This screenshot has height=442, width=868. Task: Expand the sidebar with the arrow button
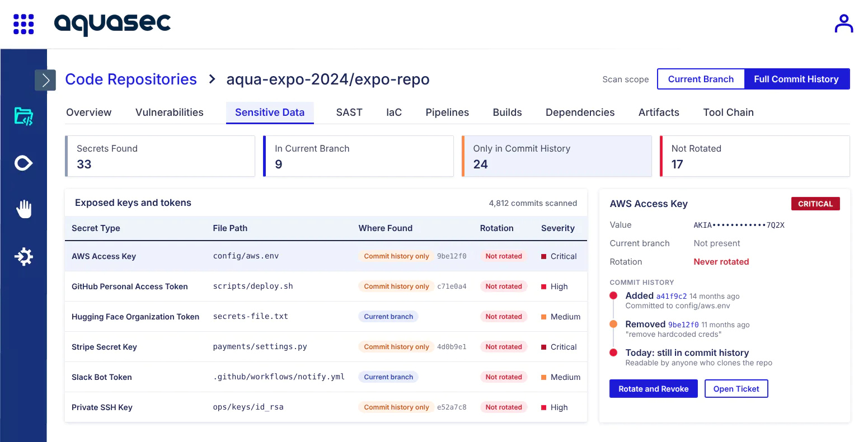(x=45, y=80)
